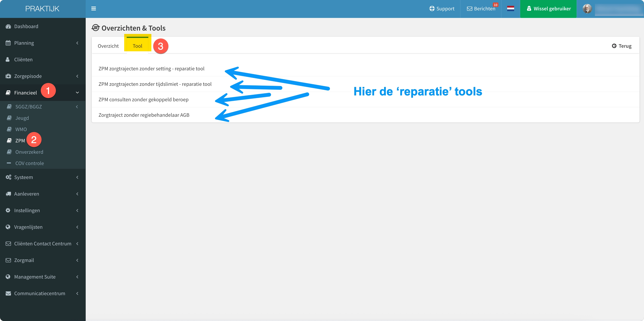Image resolution: width=644 pixels, height=321 pixels.
Task: Open the Dashboard menu item
Action: click(x=43, y=26)
